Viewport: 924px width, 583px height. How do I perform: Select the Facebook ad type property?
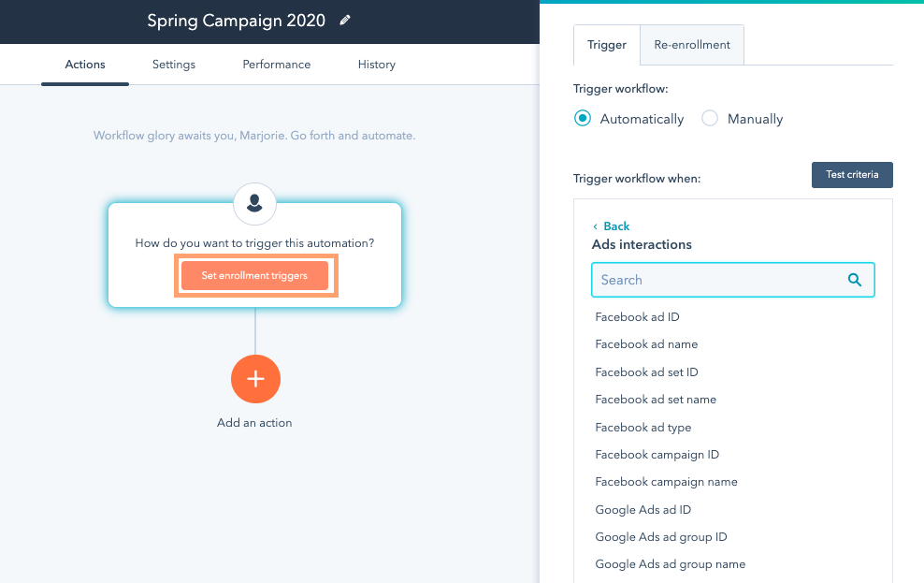pos(642,428)
